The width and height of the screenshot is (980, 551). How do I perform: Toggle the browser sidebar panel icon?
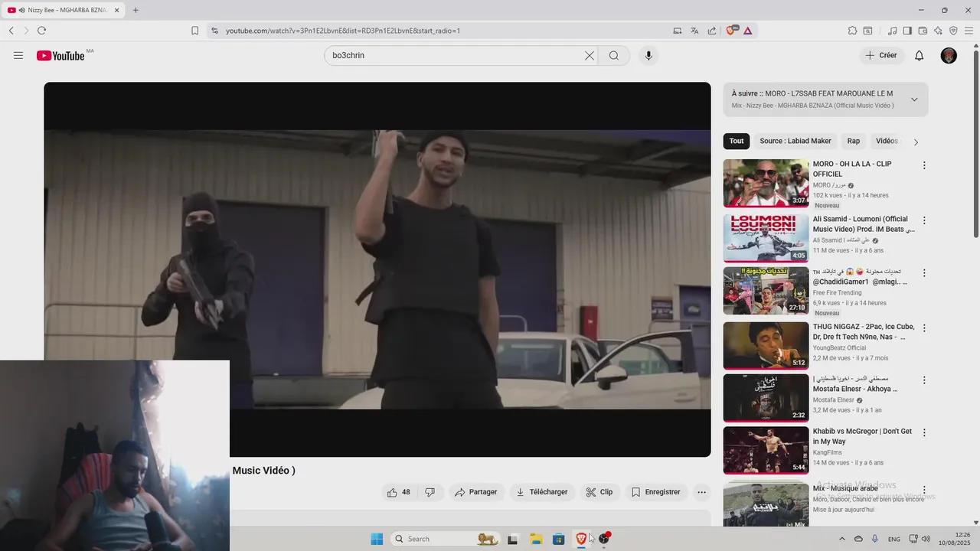(x=907, y=31)
